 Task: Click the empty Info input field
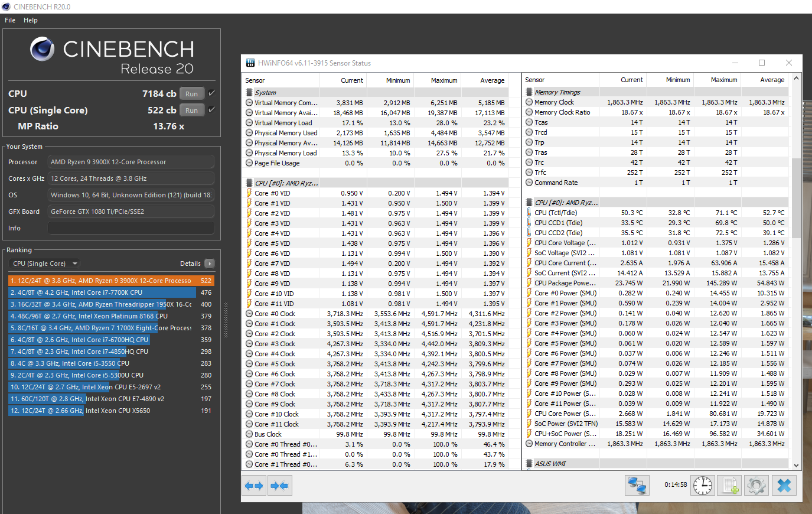click(x=131, y=228)
